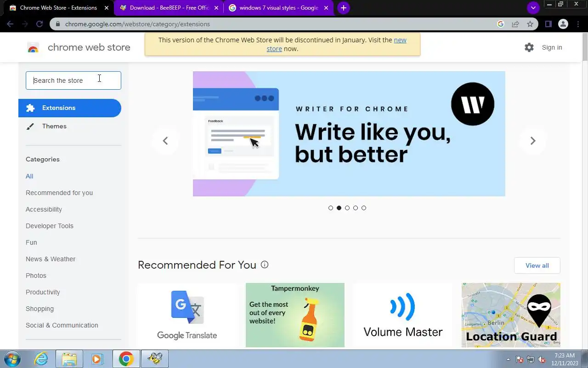Open Google icon in address bar
The width and height of the screenshot is (588, 368).
[501, 24]
